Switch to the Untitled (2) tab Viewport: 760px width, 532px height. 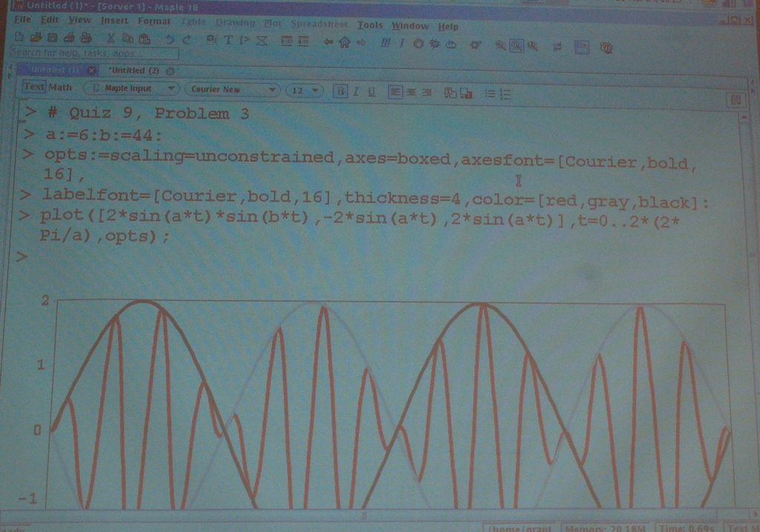[134, 70]
